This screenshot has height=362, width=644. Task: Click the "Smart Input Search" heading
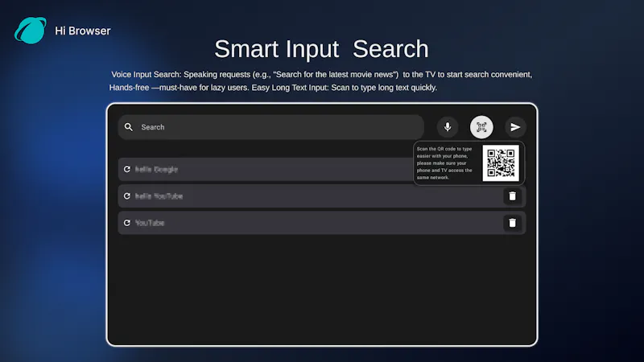(x=321, y=49)
